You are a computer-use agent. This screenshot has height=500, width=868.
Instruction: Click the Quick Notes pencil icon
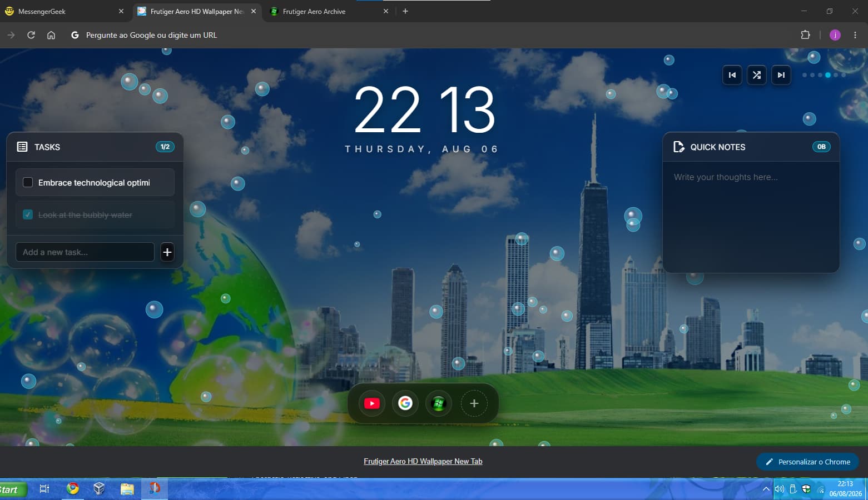[679, 147]
